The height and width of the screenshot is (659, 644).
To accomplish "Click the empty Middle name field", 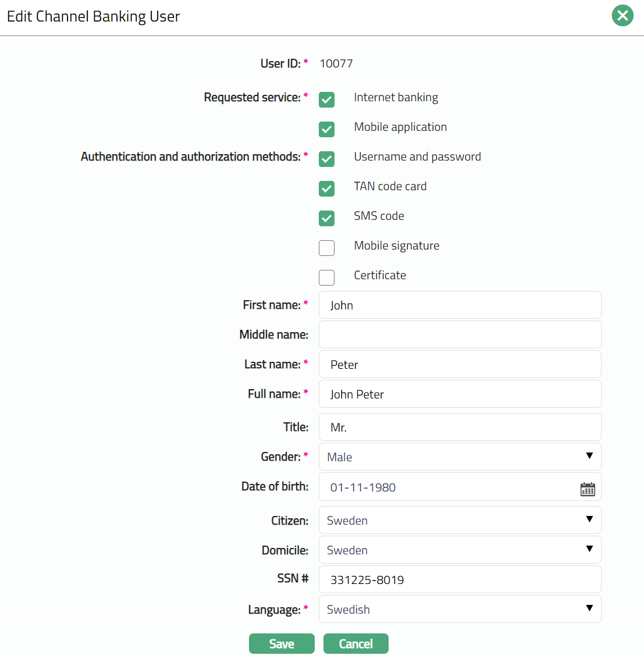I will tap(460, 335).
